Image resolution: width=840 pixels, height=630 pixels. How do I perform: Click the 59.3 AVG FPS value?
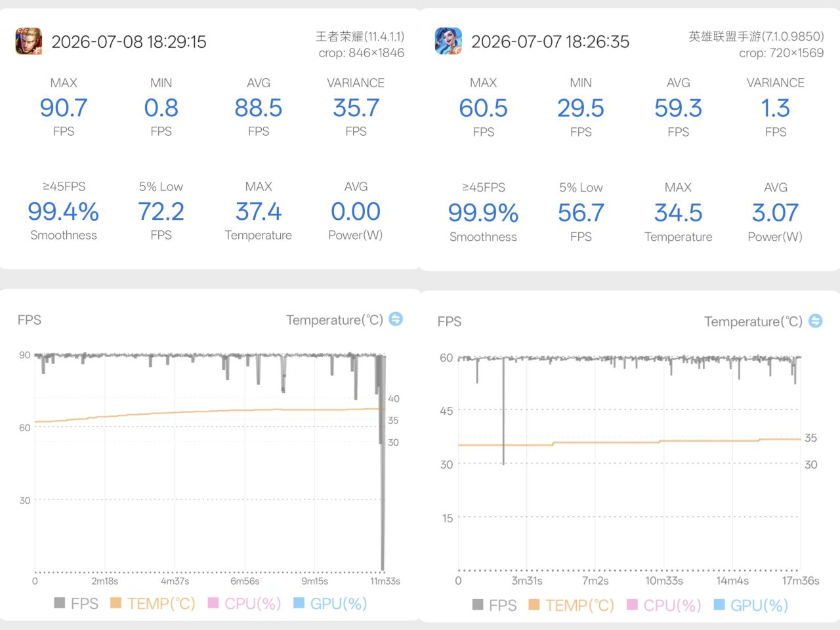pyautogui.click(x=678, y=108)
